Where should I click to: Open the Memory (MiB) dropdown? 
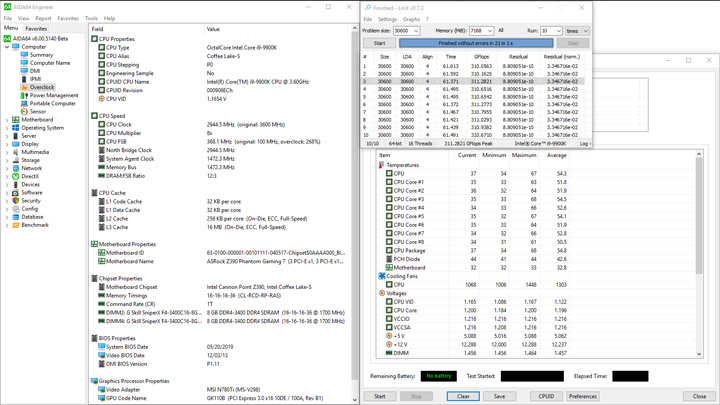pyautogui.click(x=489, y=31)
